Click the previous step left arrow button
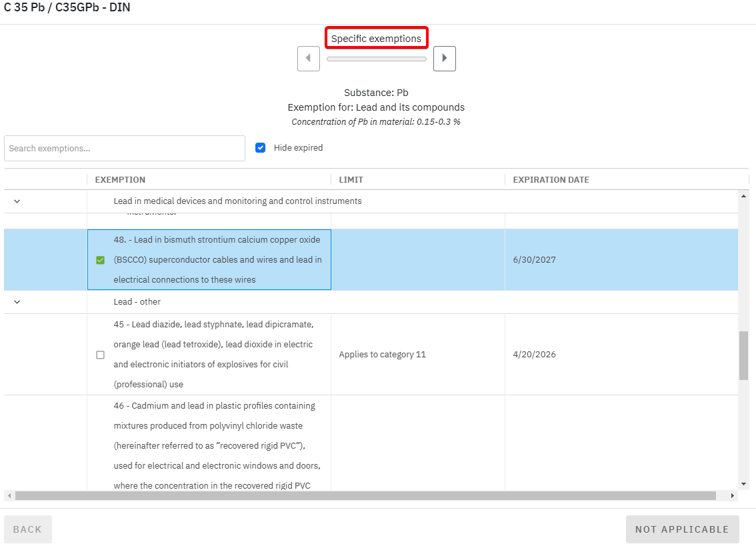The width and height of the screenshot is (756, 550). [x=308, y=58]
